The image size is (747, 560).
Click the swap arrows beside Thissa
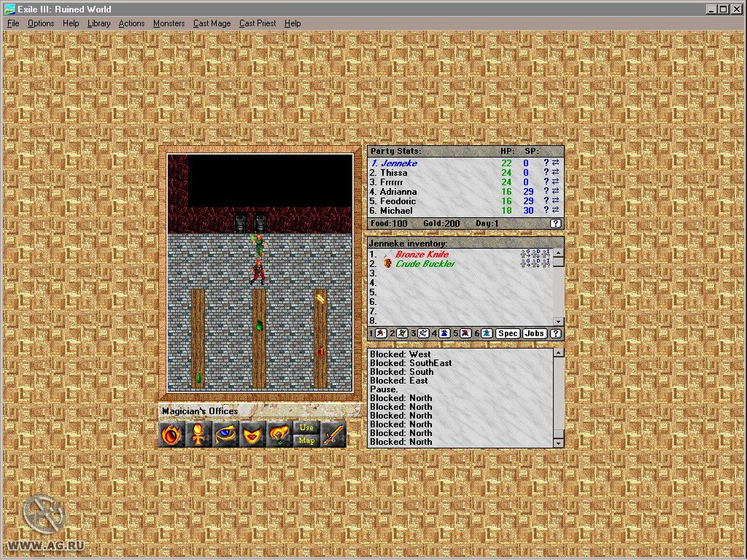[555, 172]
